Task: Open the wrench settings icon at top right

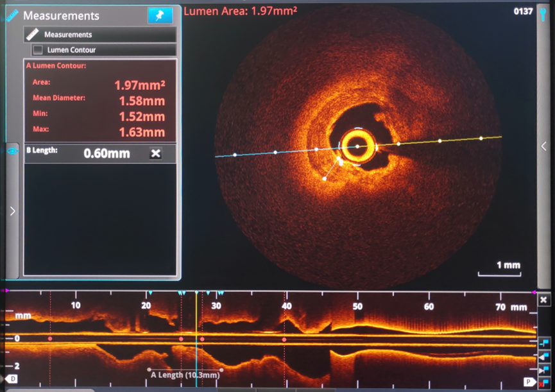Action: click(x=544, y=13)
